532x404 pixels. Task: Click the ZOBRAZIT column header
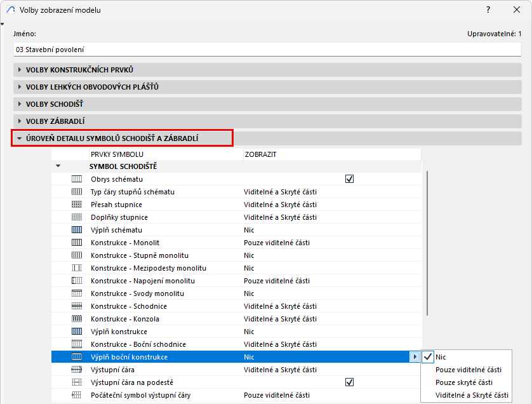[x=332, y=154]
